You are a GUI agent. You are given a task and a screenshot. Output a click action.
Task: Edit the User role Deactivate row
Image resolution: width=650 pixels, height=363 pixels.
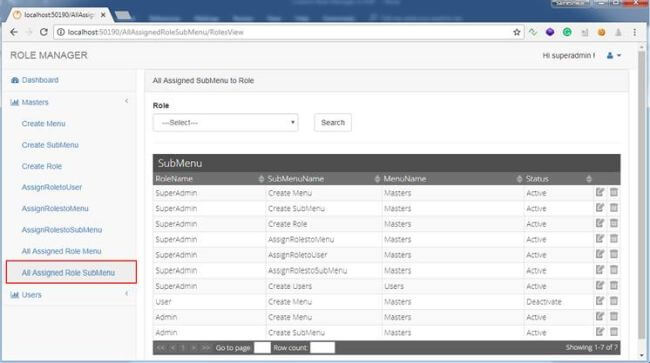click(599, 301)
